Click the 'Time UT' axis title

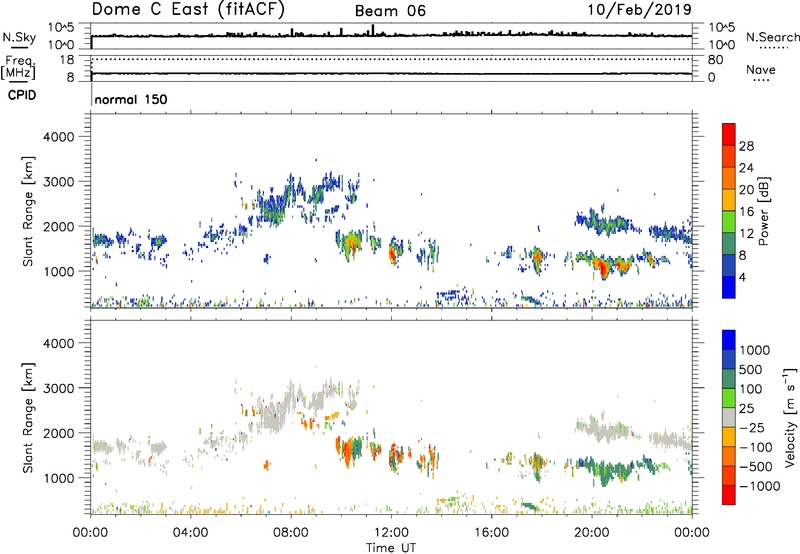[390, 548]
